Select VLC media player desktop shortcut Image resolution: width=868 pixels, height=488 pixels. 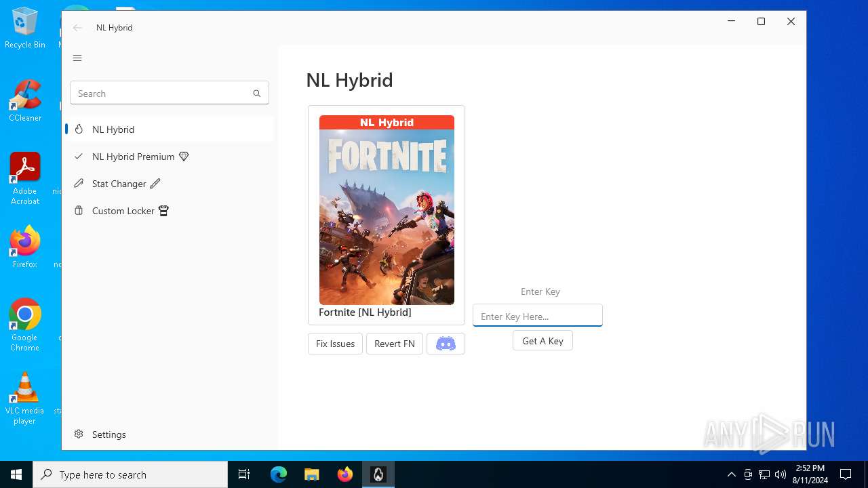pos(25,399)
